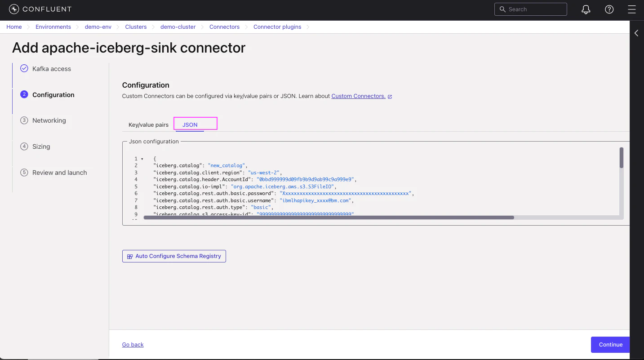Screen dimensions: 644x360
Task: Click the Review and launch step 5 icon
Action: pos(24,173)
